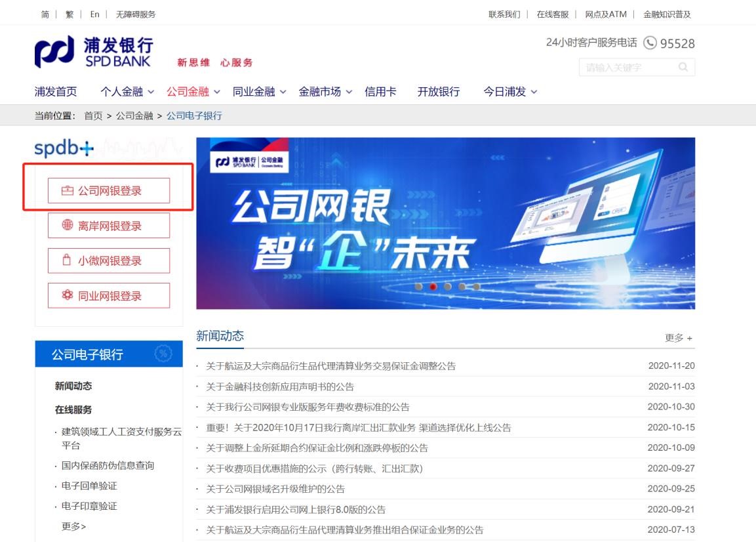Open 在线客服 link

(x=553, y=14)
